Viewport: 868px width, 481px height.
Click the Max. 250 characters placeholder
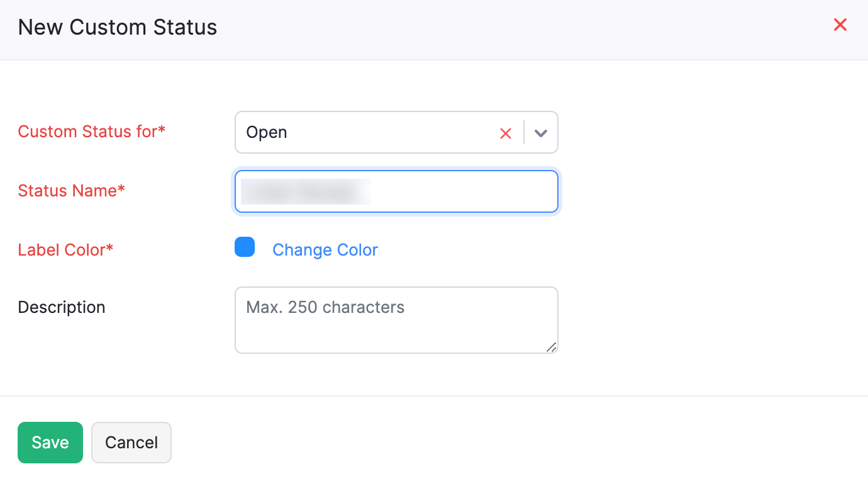[325, 307]
